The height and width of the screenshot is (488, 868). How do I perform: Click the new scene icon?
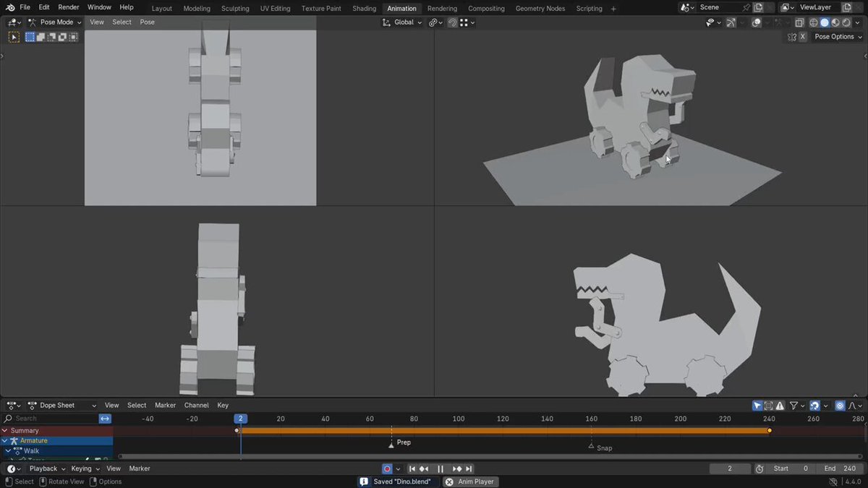click(x=758, y=7)
